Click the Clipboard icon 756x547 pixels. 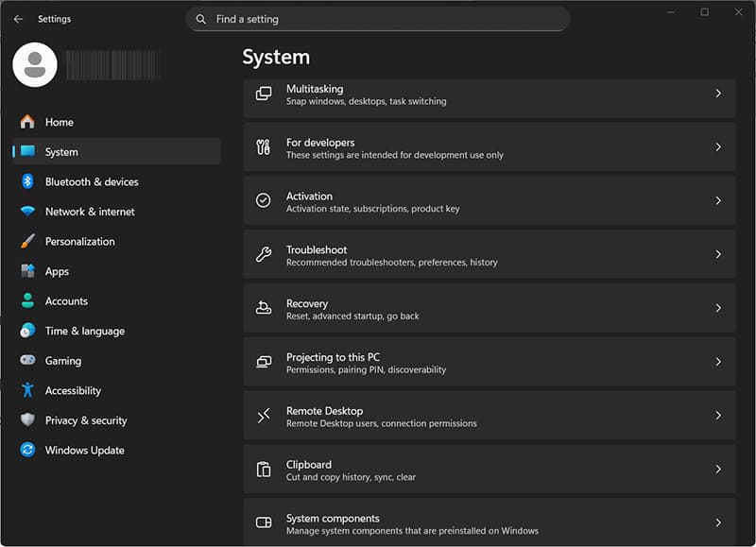pos(264,469)
